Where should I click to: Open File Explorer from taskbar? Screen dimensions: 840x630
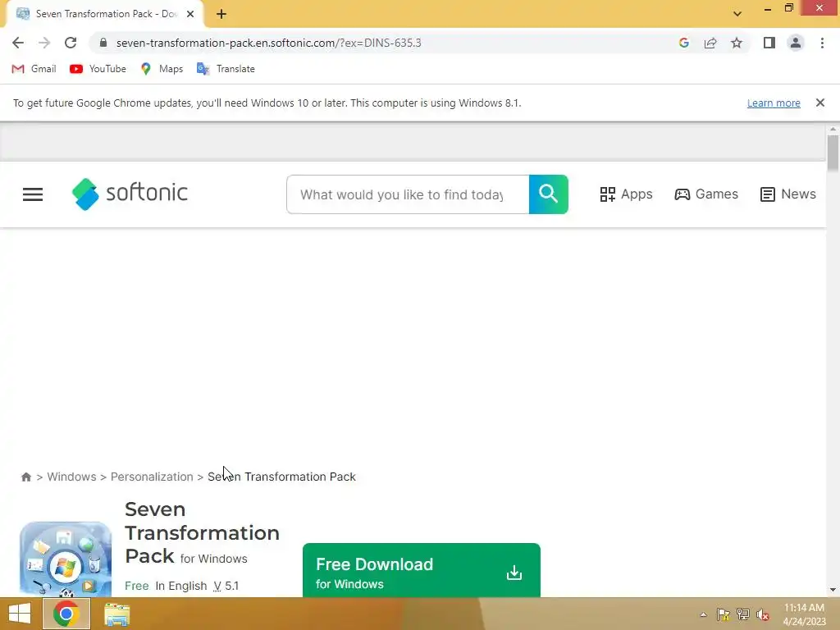click(x=116, y=614)
